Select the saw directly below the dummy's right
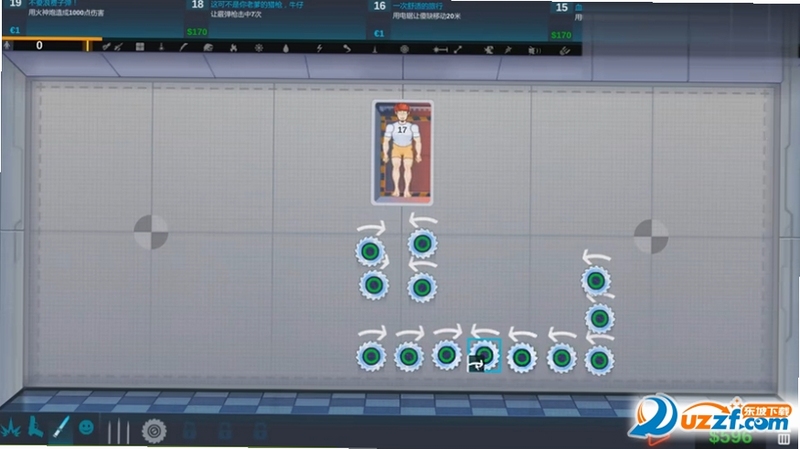The image size is (800, 449). [x=422, y=244]
